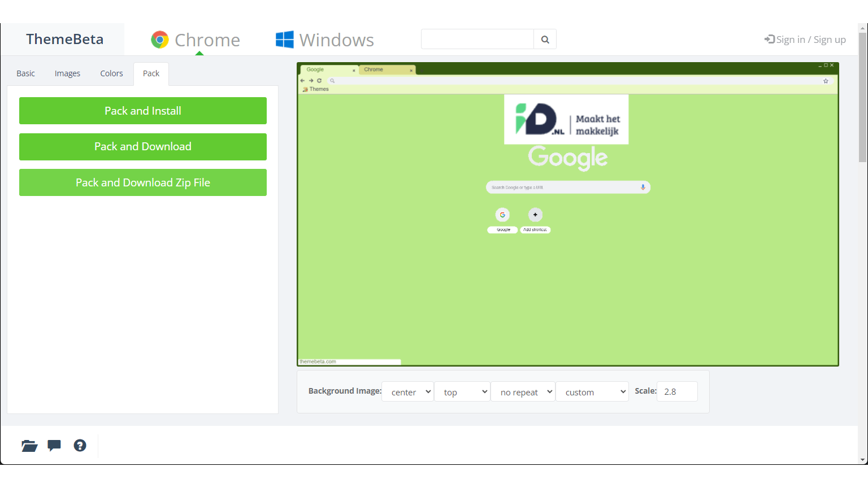The width and height of the screenshot is (868, 488).
Task: Open the size dropdown set to custom
Action: coord(592,392)
